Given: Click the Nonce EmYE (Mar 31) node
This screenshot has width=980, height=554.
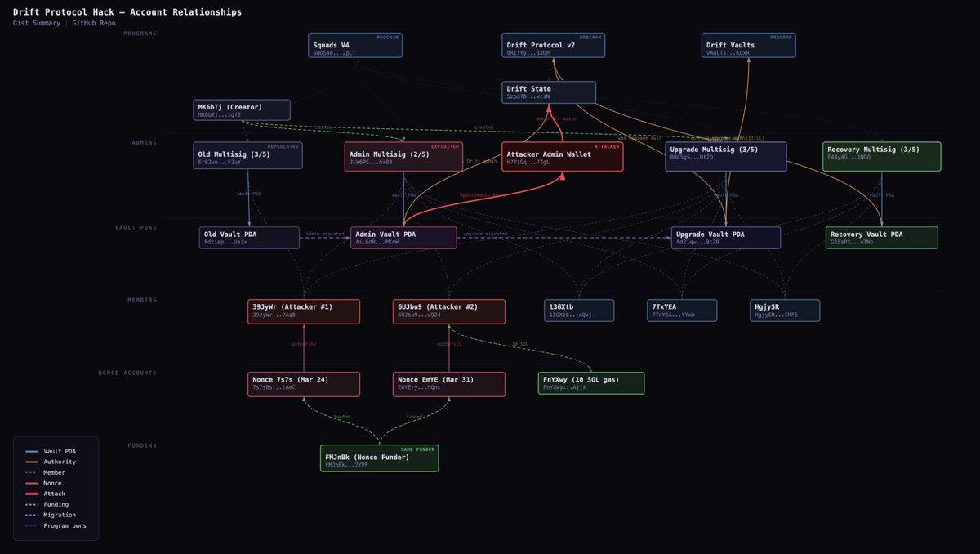Looking at the screenshot, I should 449,384.
